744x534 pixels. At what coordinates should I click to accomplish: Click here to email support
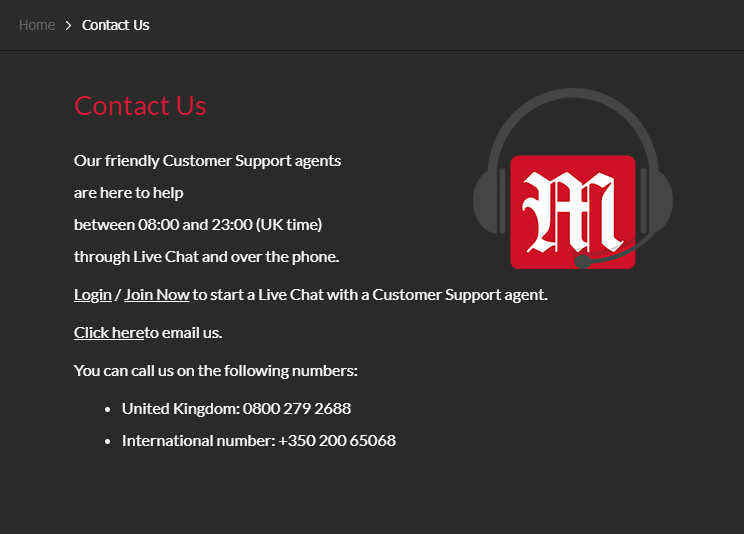tap(109, 333)
